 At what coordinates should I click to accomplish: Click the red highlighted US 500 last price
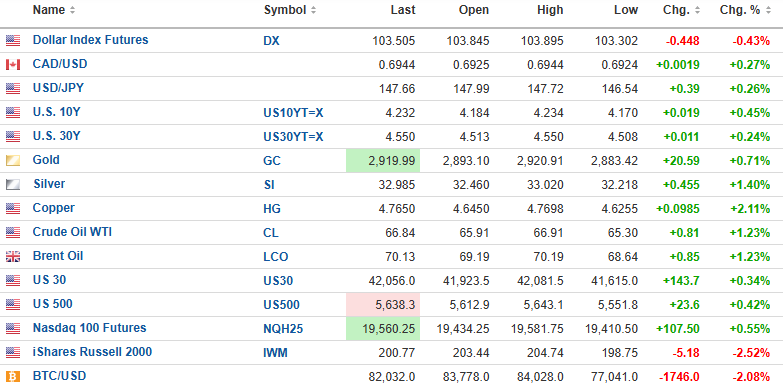[x=383, y=304]
